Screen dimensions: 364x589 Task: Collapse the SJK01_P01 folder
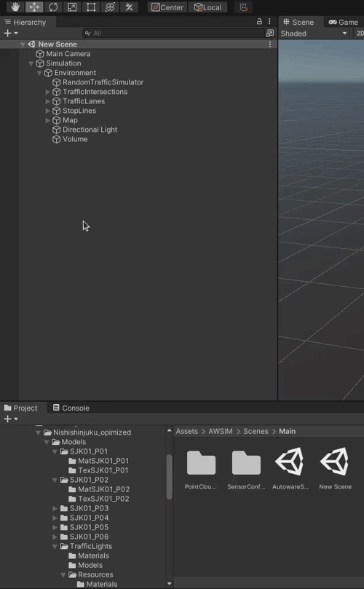55,451
